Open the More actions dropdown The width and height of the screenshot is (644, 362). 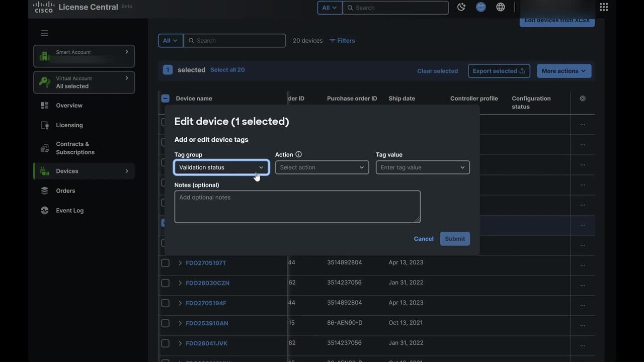pos(564,71)
